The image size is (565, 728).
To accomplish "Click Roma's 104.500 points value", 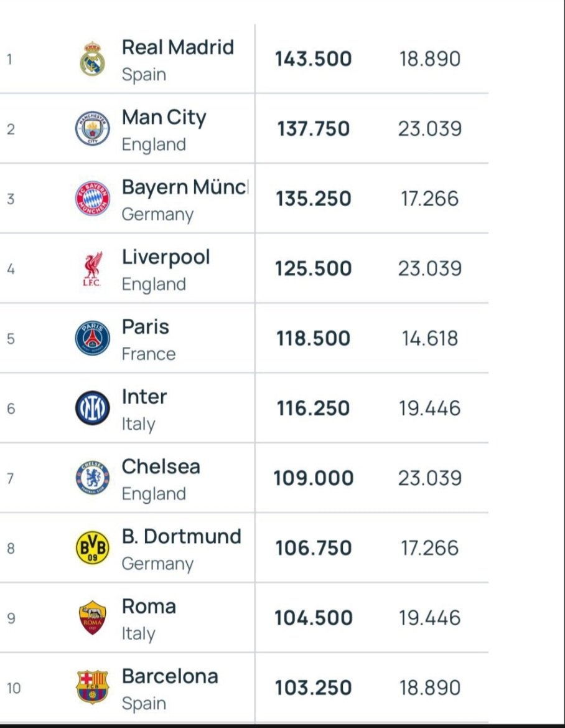I will pyautogui.click(x=313, y=618).
